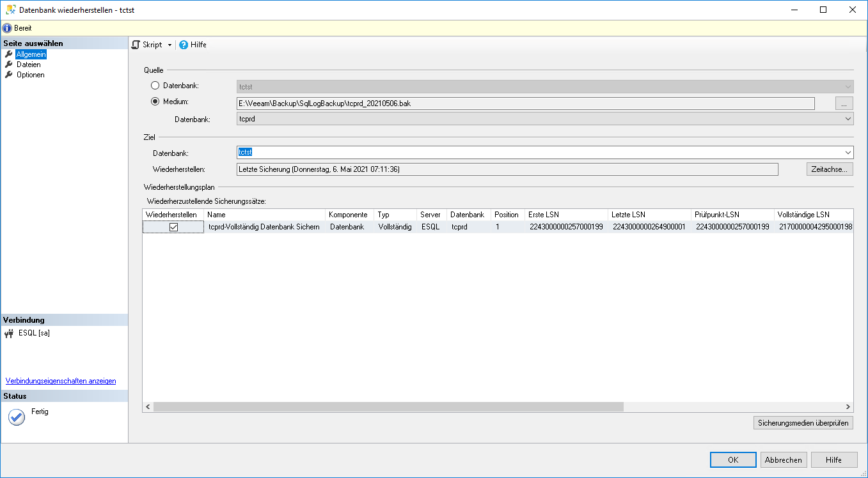Click the Fertig status checkmark icon
Image resolution: width=868 pixels, height=478 pixels.
coord(17,417)
